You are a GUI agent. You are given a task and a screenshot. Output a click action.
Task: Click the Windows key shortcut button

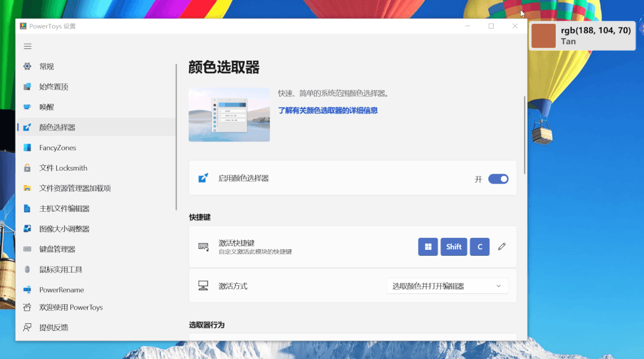[428, 246]
